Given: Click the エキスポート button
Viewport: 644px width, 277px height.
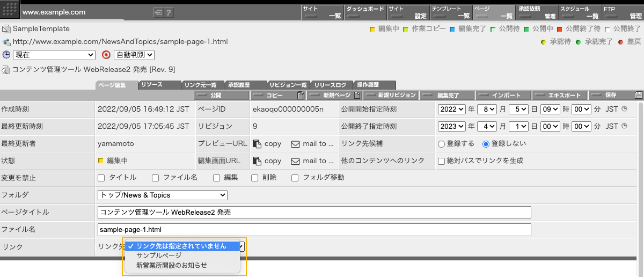Looking at the screenshot, I should click(560, 95).
